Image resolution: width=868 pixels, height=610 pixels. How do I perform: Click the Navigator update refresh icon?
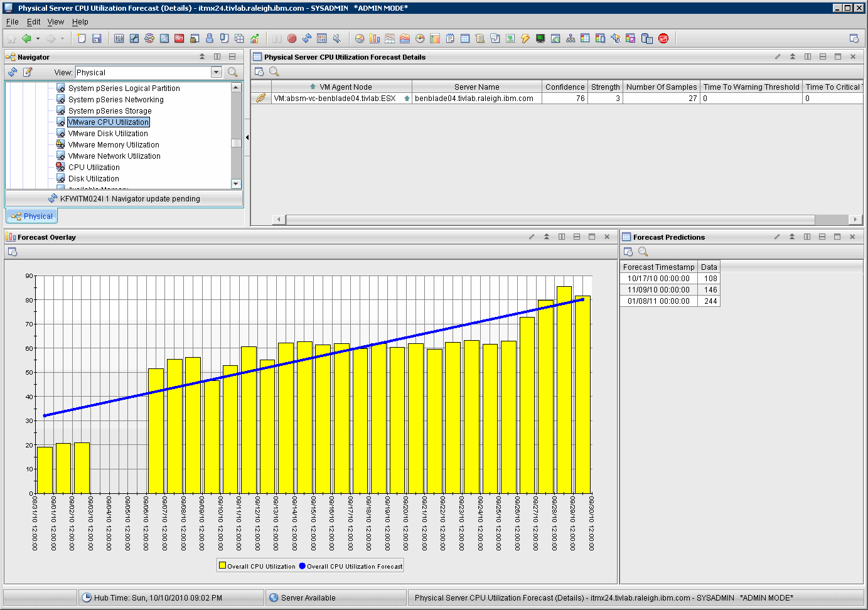click(13, 72)
